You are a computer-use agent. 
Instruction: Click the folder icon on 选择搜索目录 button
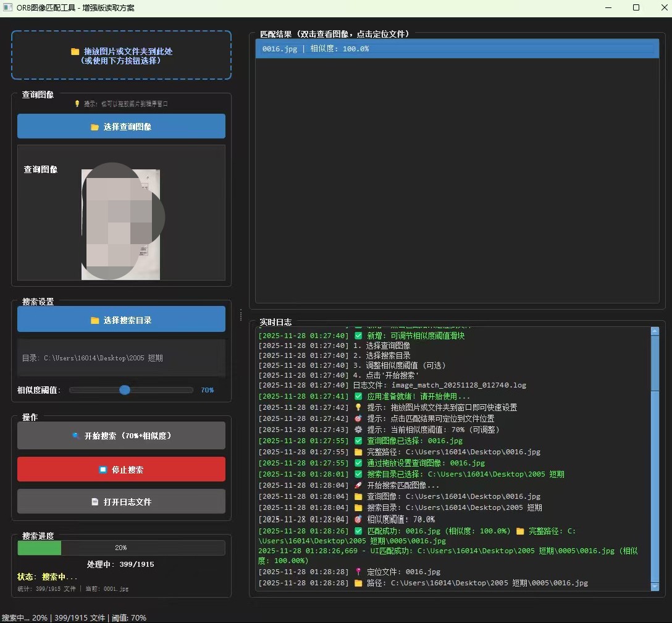click(94, 320)
